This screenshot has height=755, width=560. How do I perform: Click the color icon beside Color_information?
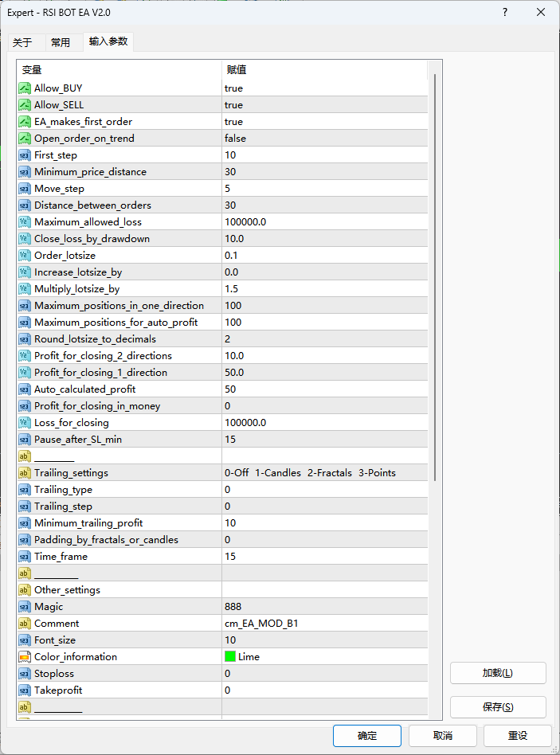(x=25, y=657)
